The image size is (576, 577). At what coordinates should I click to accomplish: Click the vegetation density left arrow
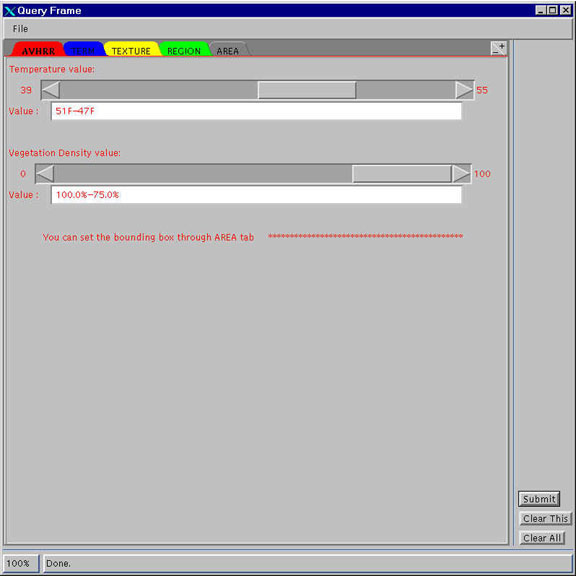coord(45,174)
